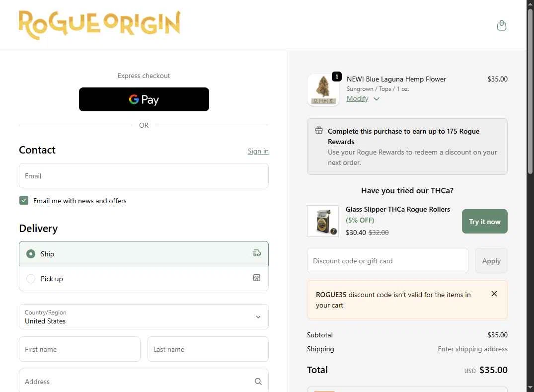Click the shipping truck icon
This screenshot has height=392, width=534.
click(x=257, y=253)
